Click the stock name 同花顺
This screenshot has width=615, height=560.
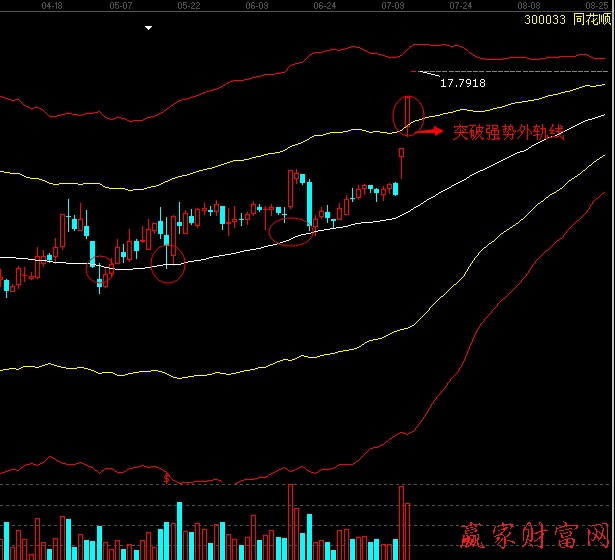pos(589,18)
